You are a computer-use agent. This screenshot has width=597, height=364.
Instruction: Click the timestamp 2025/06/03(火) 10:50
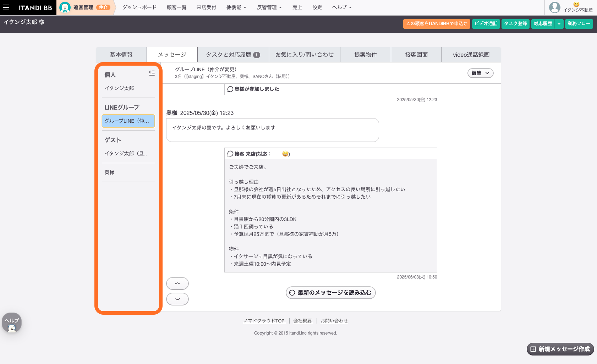click(417, 277)
